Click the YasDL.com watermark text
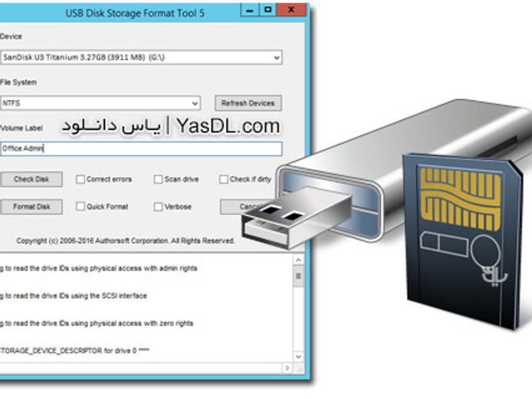This screenshot has height=399, width=532. pos(228,126)
